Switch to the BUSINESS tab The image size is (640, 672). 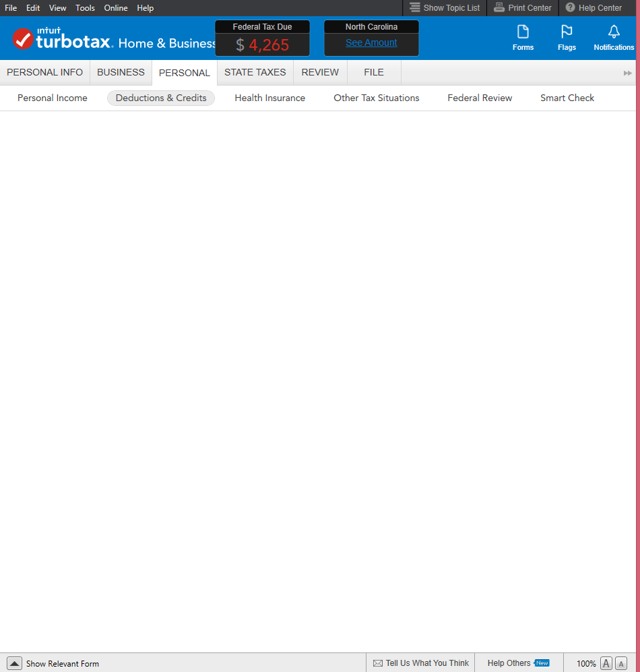121,72
